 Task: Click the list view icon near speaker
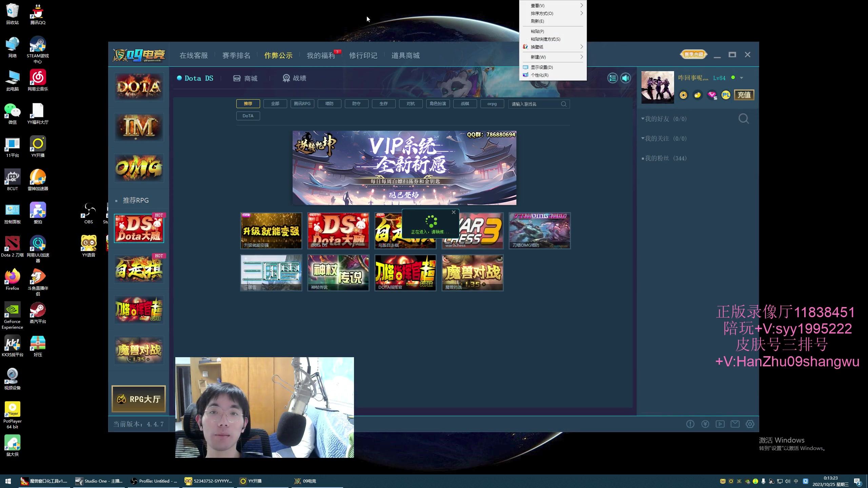click(612, 78)
